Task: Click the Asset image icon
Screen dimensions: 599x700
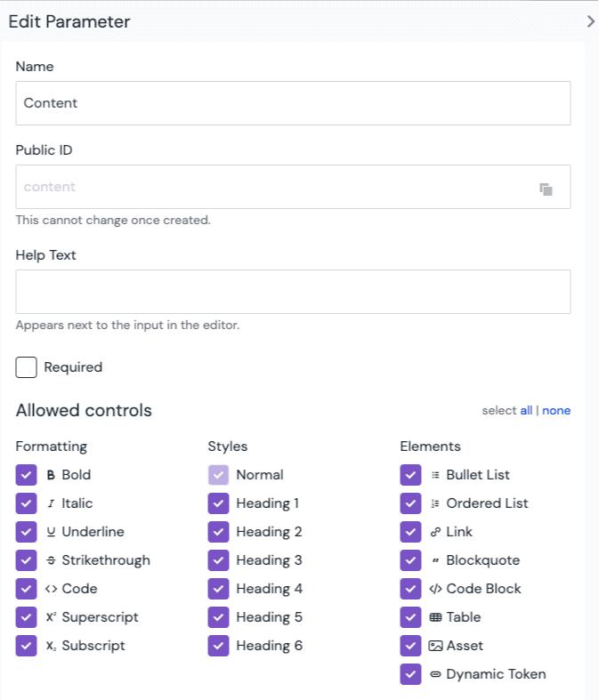Action: [435, 646]
